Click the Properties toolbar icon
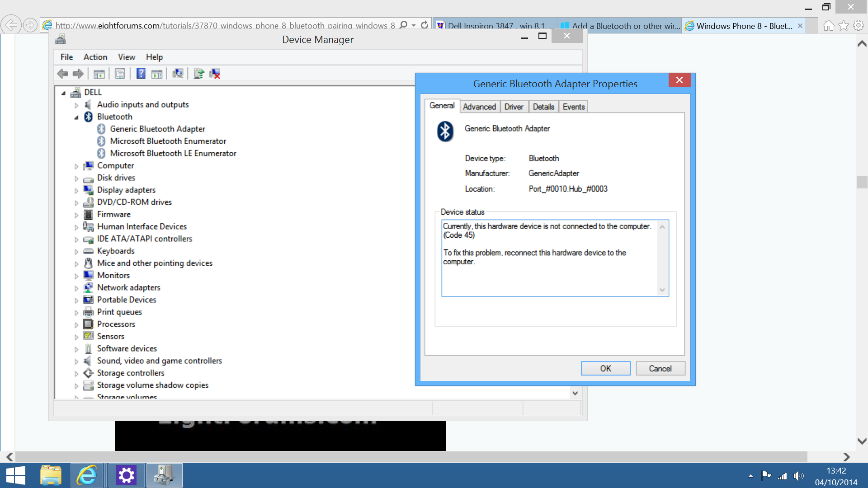 coord(120,74)
